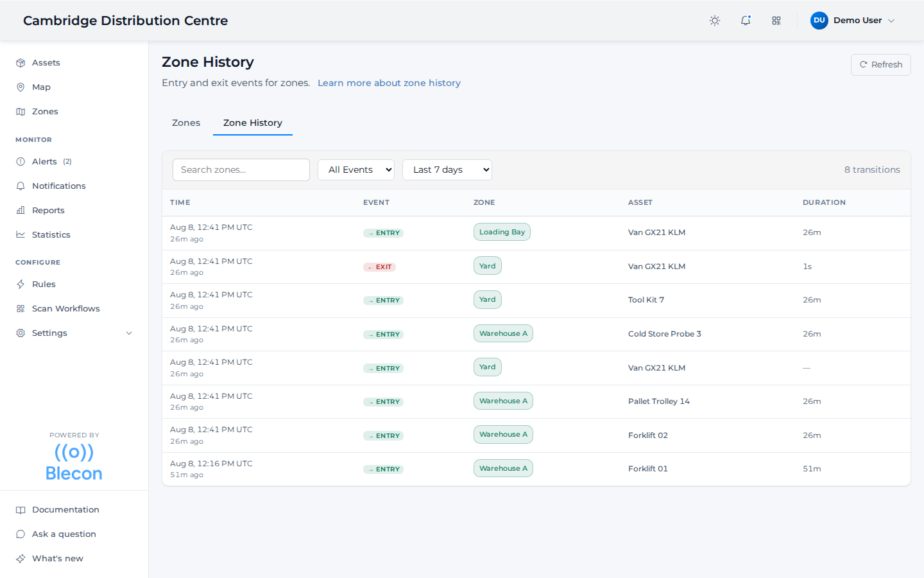
Task: Click Warehouse A badge for Forklift 01
Action: coord(503,468)
